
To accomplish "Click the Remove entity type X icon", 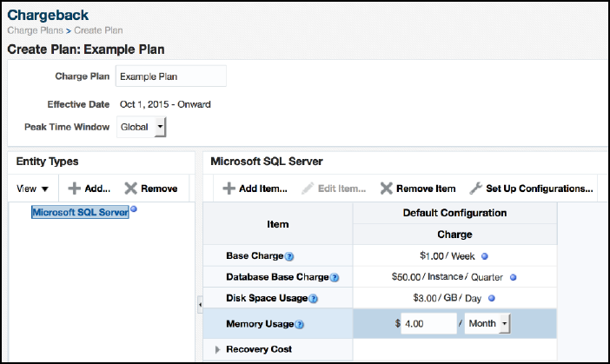I will pos(131,189).
